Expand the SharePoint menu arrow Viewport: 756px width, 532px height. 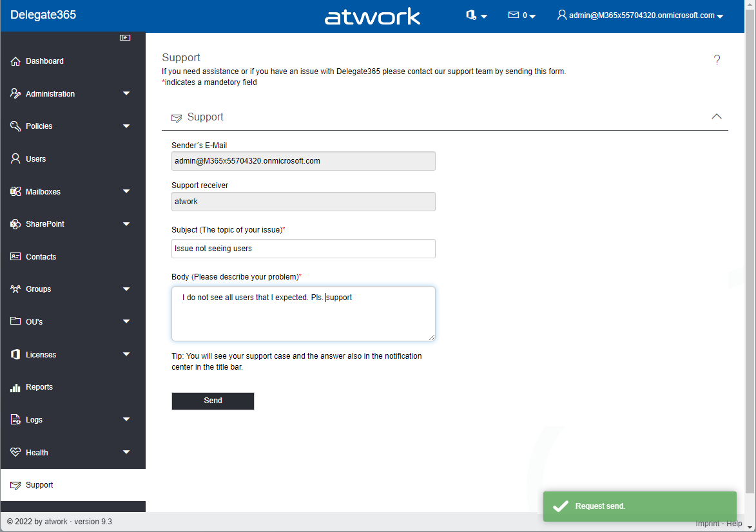[x=126, y=224]
